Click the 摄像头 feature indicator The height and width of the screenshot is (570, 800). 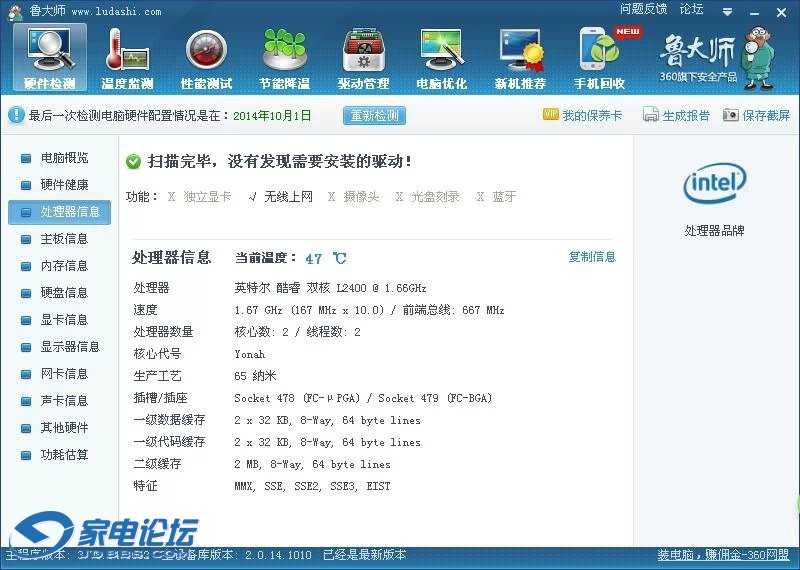tap(353, 196)
